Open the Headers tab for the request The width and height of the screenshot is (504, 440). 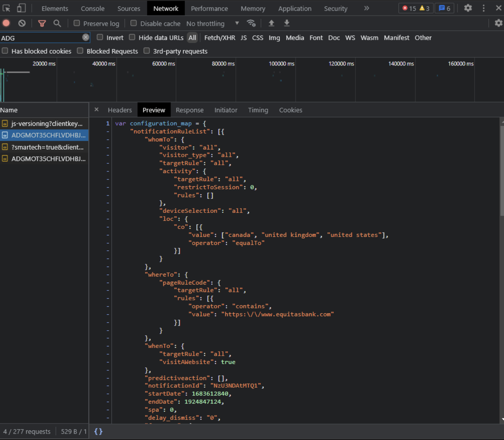click(120, 110)
